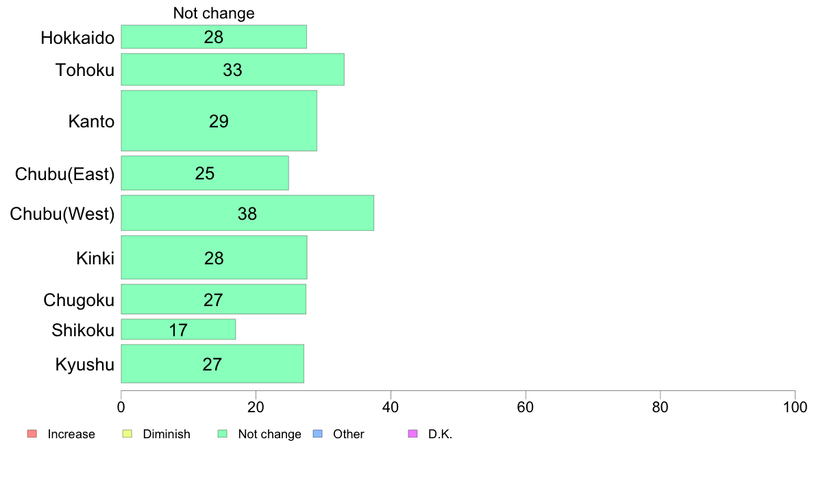Select the Kinki bar showing 28
Screen dimensions: 814x504
click(214, 258)
